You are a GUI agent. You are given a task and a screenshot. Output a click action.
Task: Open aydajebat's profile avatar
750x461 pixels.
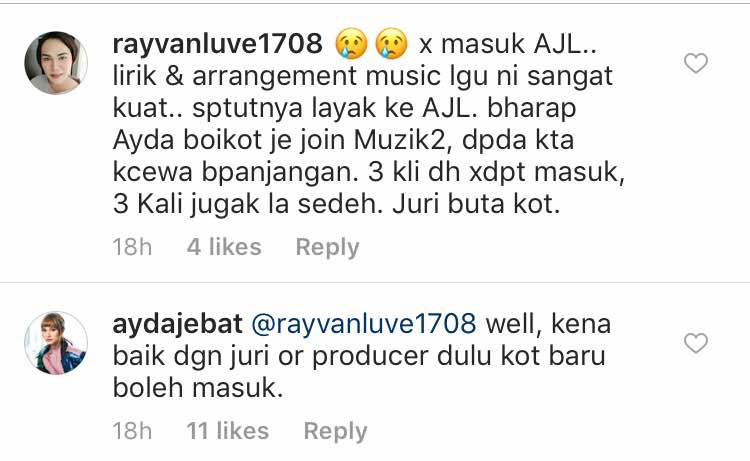pos(56,343)
